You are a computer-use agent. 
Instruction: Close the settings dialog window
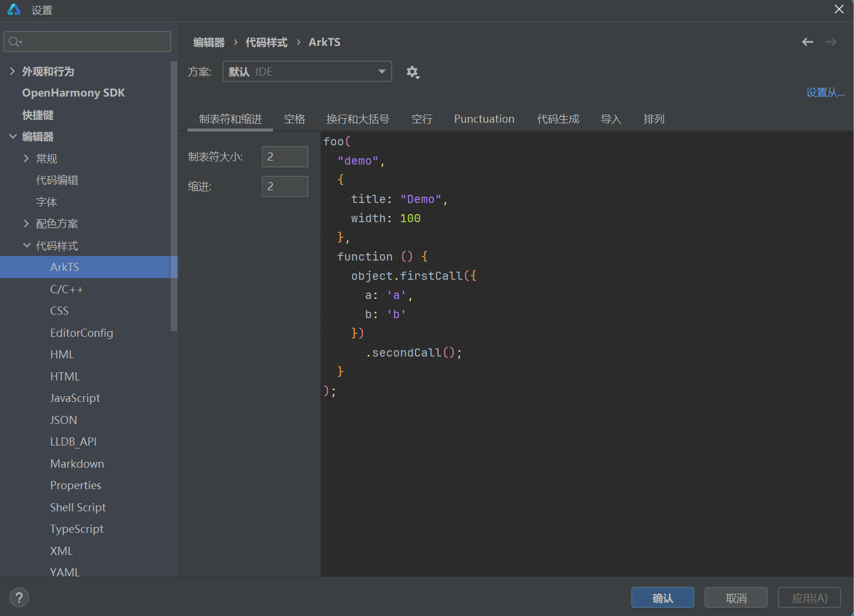pyautogui.click(x=839, y=9)
